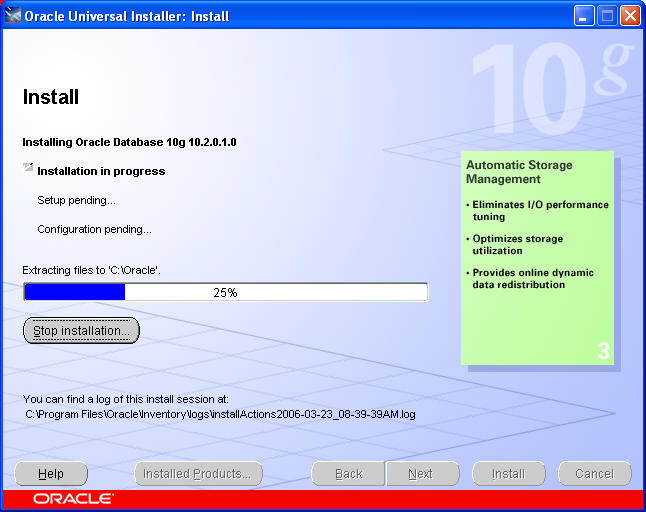Click the Install button

point(508,474)
